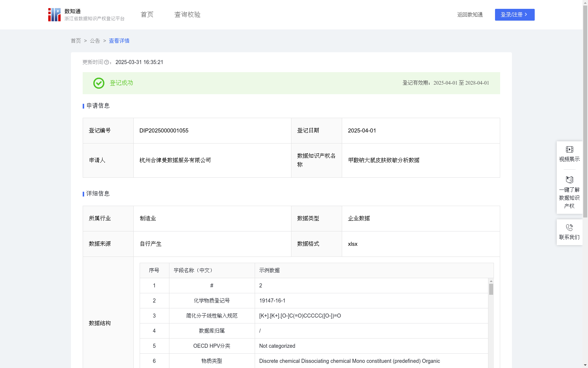Click the 返回数知通 link
The image size is (588, 368).
[x=470, y=15]
